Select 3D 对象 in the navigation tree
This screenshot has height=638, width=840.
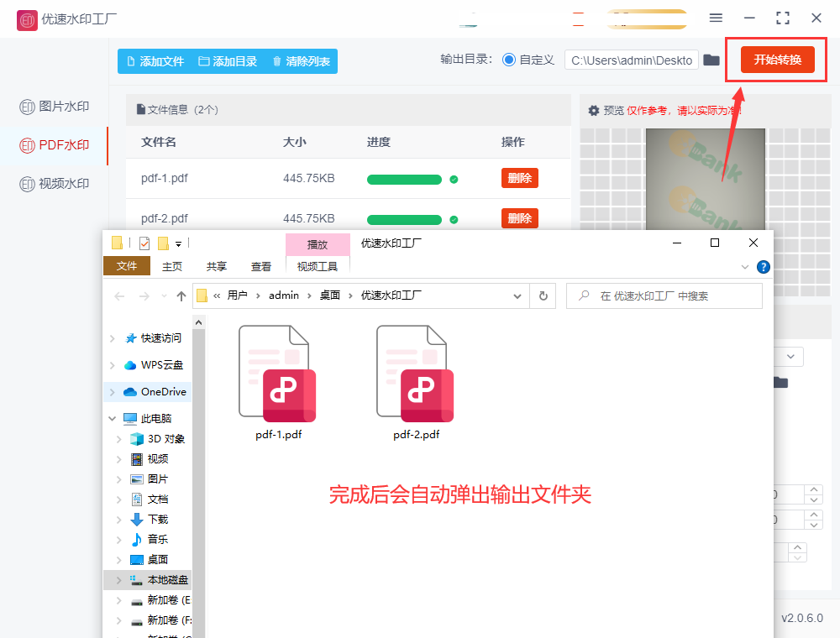click(x=158, y=439)
